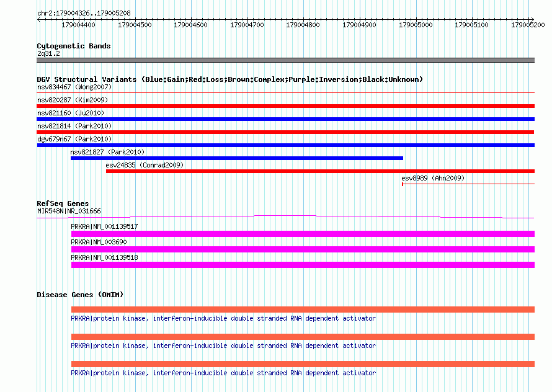Click the 179005100 ruler tick label

[x=472, y=25]
